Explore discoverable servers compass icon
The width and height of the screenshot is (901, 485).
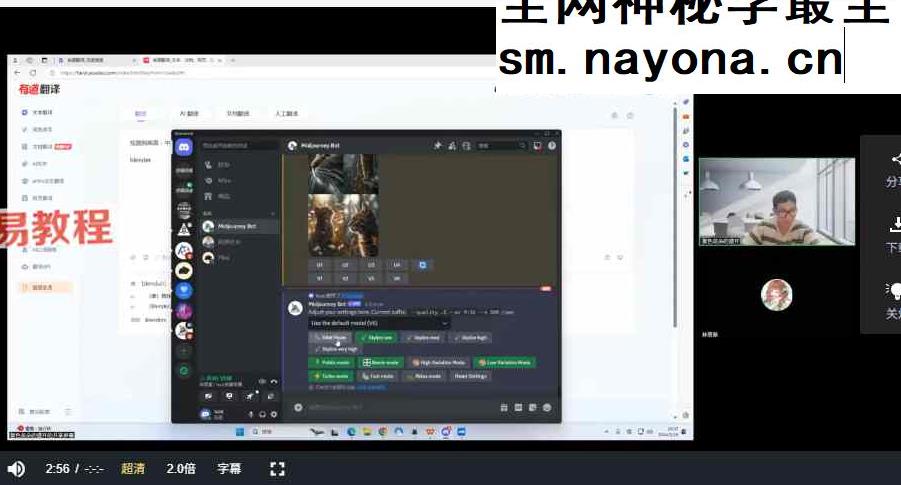tap(184, 371)
